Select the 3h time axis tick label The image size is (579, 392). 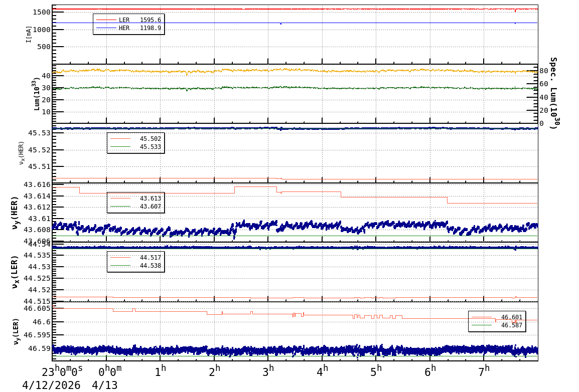pos(269,371)
